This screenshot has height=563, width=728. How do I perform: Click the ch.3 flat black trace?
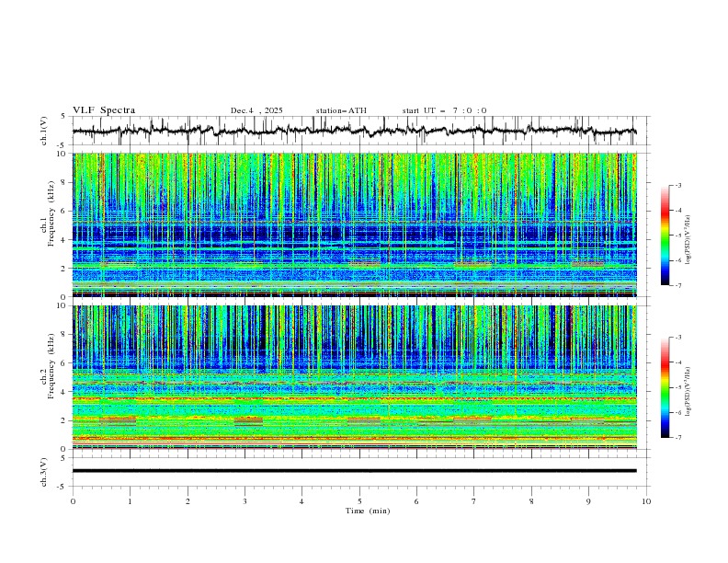[355, 471]
